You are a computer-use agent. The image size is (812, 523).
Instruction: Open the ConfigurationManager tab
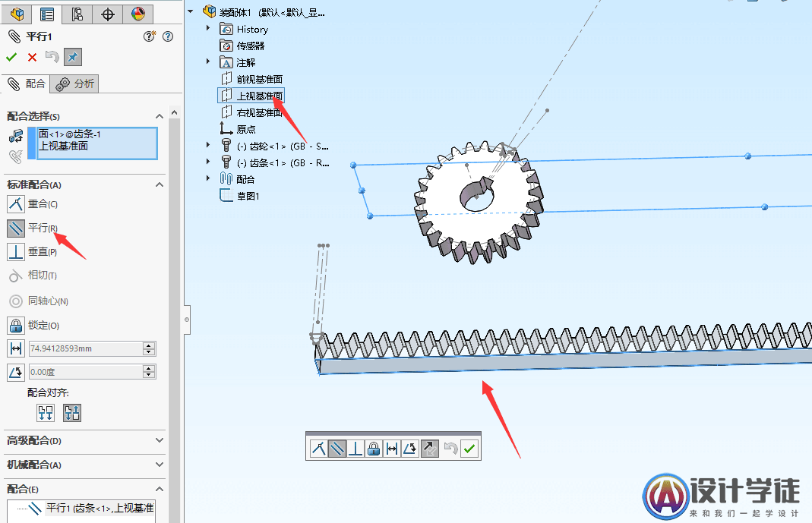(77, 14)
